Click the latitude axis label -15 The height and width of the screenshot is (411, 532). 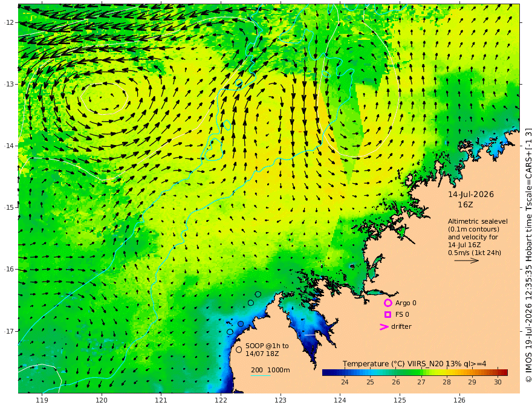[x=9, y=207]
